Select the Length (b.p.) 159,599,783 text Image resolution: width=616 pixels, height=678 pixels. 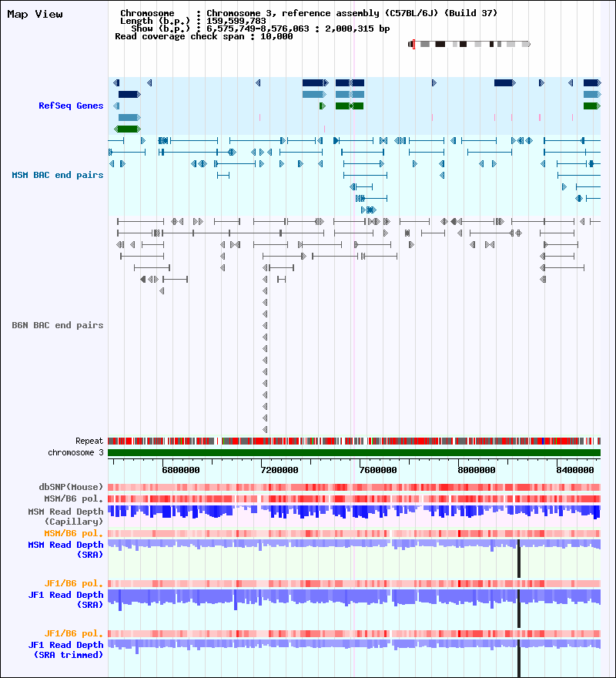192,22
